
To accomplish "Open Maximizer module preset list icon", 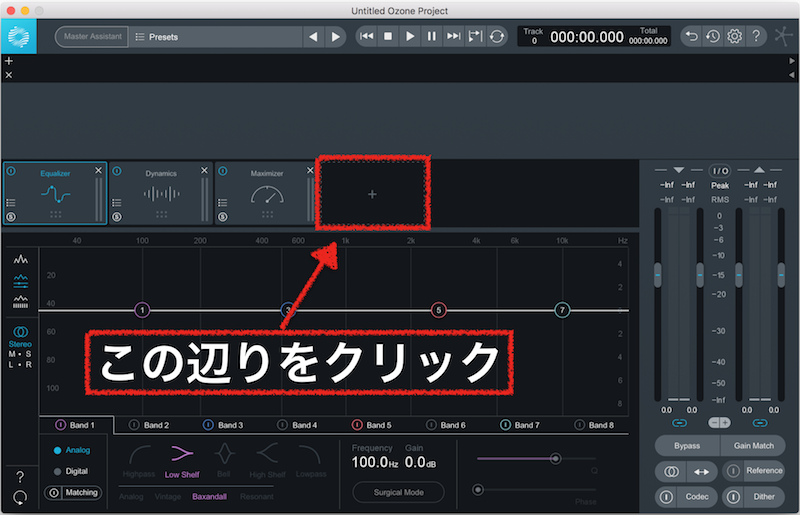I will [x=223, y=203].
